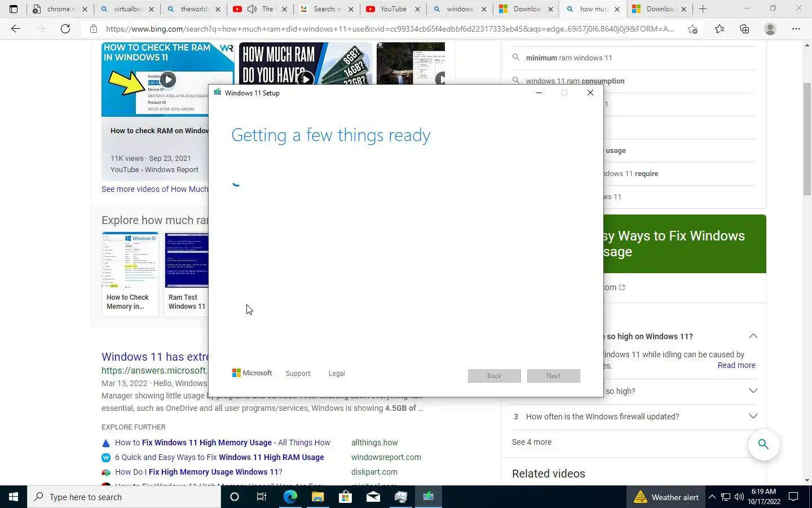Open 6 Quick and Easy Ways link

pos(219,457)
